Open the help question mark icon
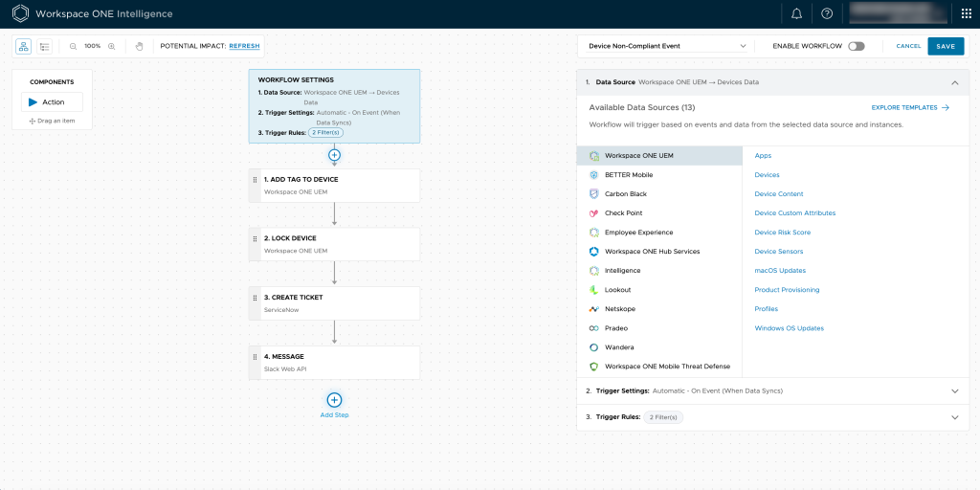The height and width of the screenshot is (490, 980). coord(827,13)
